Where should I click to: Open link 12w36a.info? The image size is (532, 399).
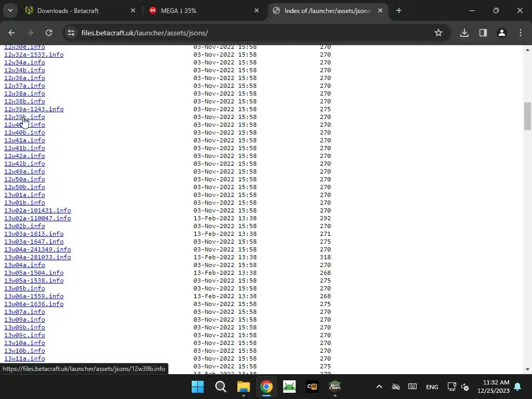pyautogui.click(x=24, y=78)
